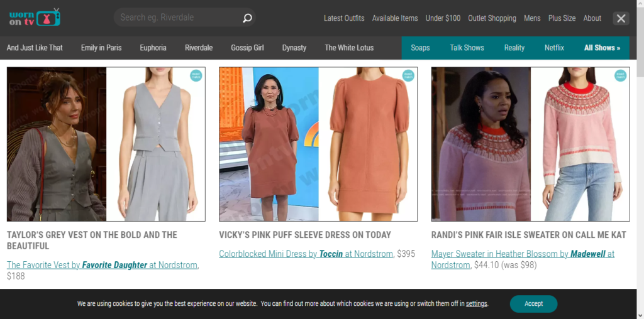The height and width of the screenshot is (319, 644).
Task: Open the Fair Isle sweater product image
Action: pos(580,144)
